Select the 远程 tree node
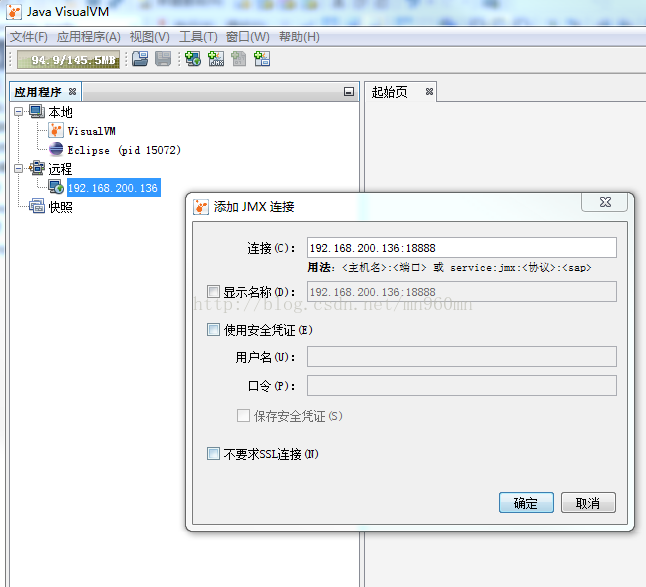 (x=60, y=168)
